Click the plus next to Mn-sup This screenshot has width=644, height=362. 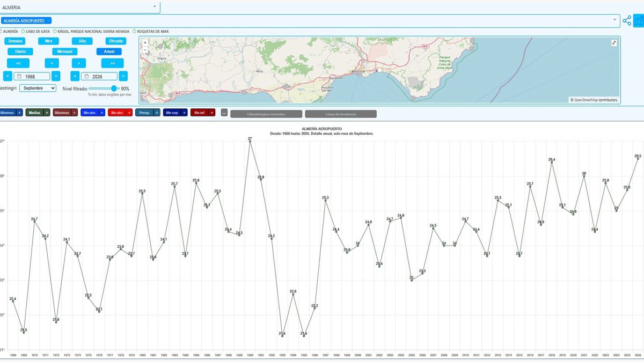pyautogui.click(x=185, y=113)
